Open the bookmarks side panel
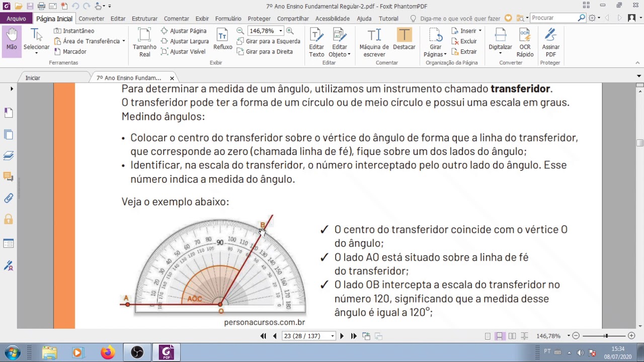Viewport: 644px width, 362px height. click(9, 112)
